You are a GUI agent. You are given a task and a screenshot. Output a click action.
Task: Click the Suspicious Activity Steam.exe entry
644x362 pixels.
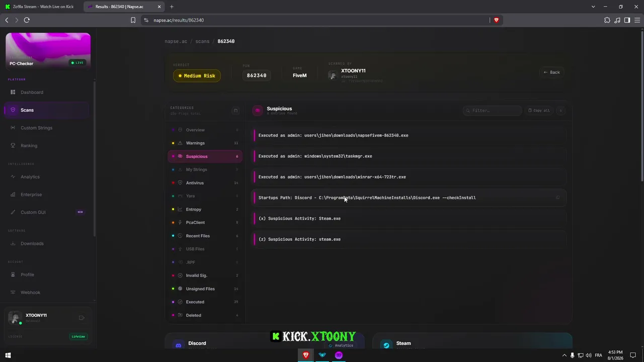click(x=410, y=219)
